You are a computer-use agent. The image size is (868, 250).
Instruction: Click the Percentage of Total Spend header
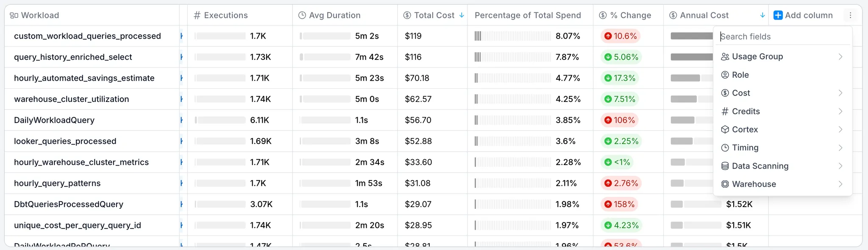[528, 15]
